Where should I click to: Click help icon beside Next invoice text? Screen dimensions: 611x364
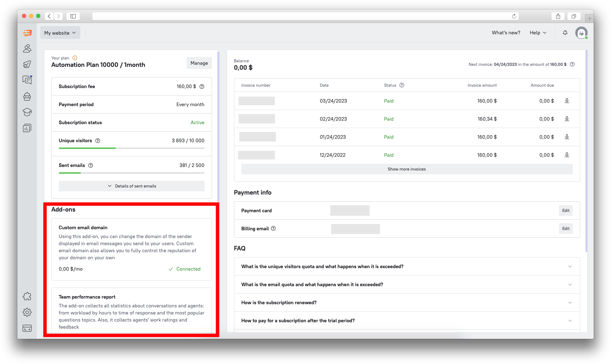click(x=572, y=64)
